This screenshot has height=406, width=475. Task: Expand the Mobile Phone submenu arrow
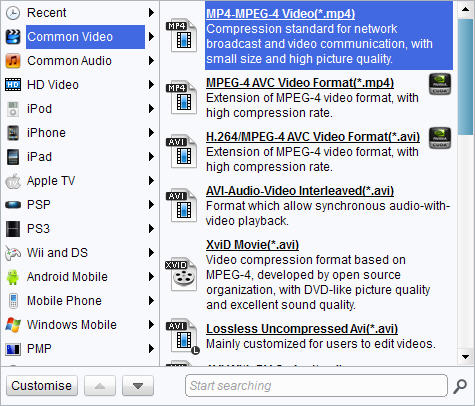(x=151, y=301)
